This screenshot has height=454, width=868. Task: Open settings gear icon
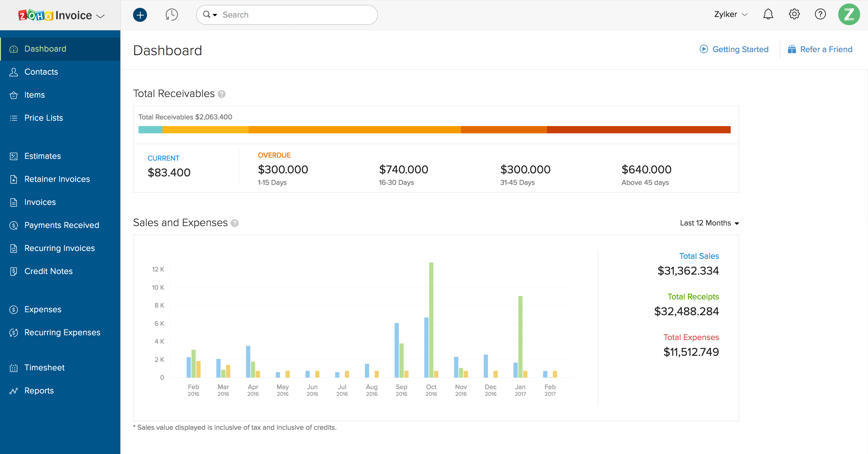coord(794,14)
